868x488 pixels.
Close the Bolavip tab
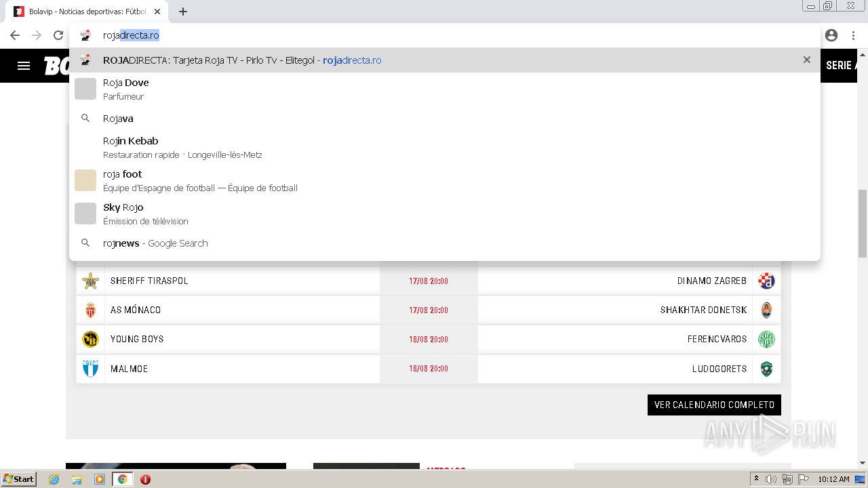[x=157, y=12]
